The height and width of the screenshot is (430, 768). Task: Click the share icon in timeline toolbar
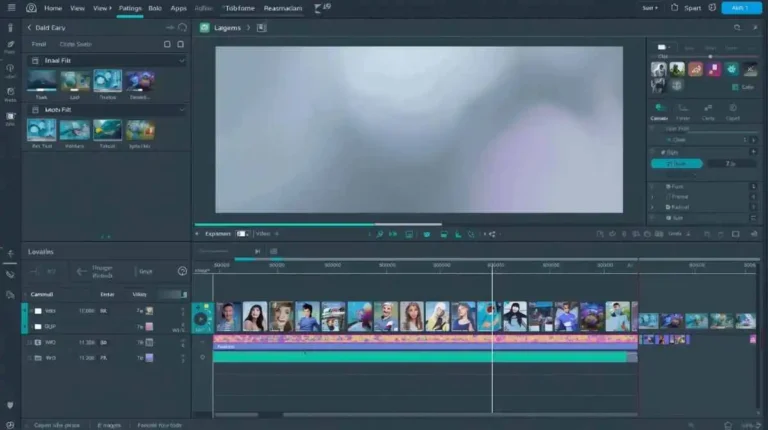point(492,234)
